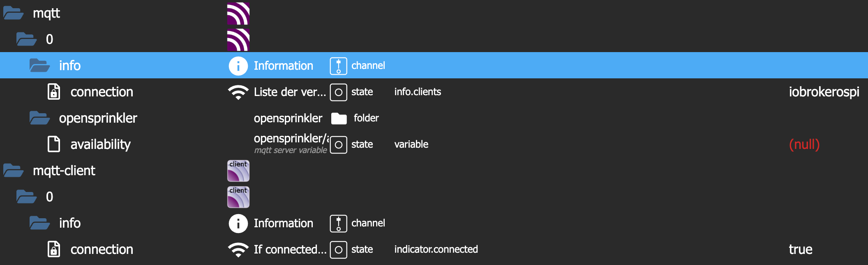This screenshot has width=868, height=265.
Task: Collapse the mqtt-client root folder
Action: coord(13,171)
